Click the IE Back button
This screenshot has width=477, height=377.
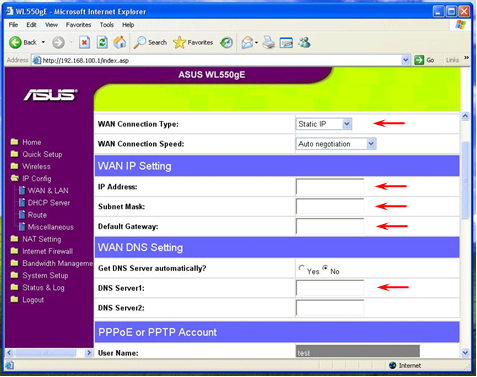pos(23,43)
